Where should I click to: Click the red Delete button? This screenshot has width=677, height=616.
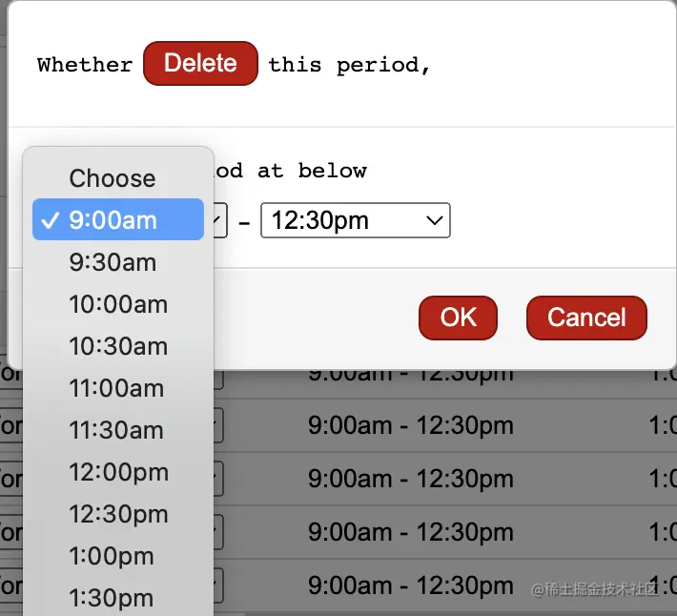(x=200, y=64)
